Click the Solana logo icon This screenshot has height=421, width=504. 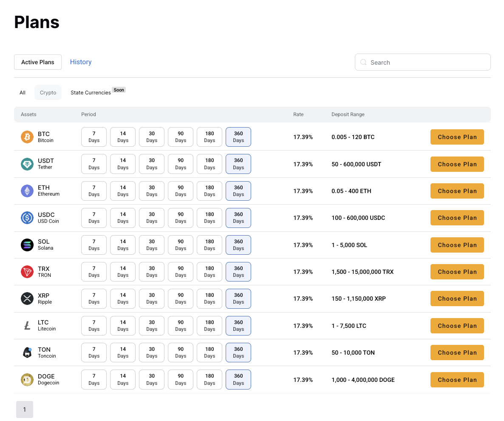click(x=27, y=245)
